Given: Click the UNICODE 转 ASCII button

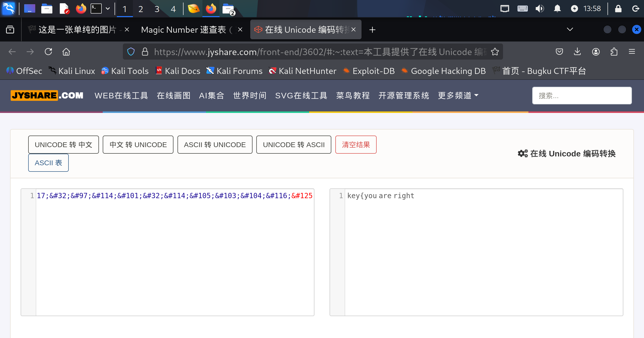Looking at the screenshot, I should [294, 145].
